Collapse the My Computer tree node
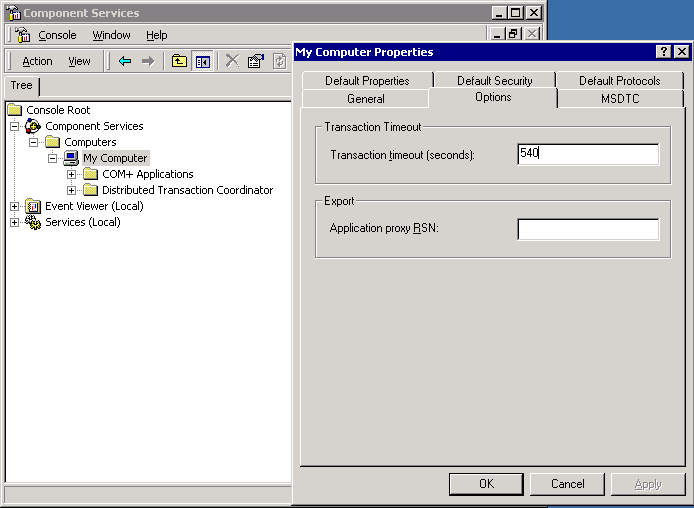 pos(53,158)
